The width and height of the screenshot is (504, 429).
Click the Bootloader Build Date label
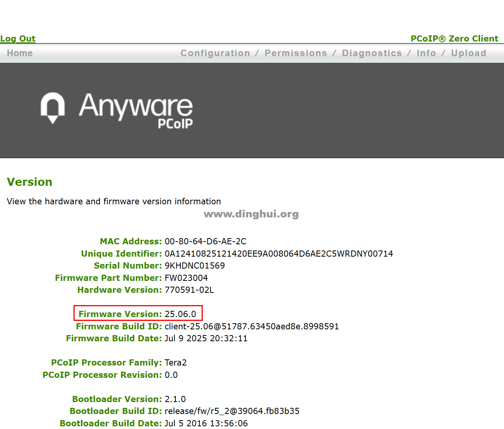point(111,423)
